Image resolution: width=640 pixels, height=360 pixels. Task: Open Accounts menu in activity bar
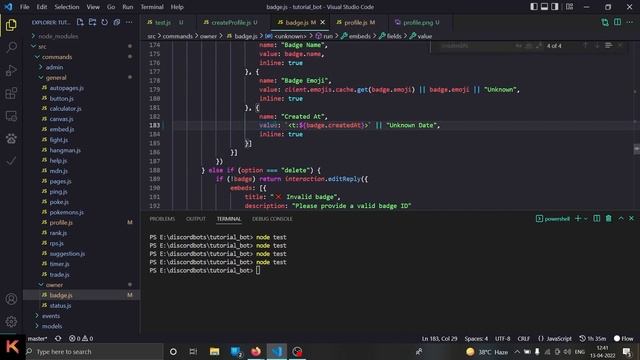point(11,299)
